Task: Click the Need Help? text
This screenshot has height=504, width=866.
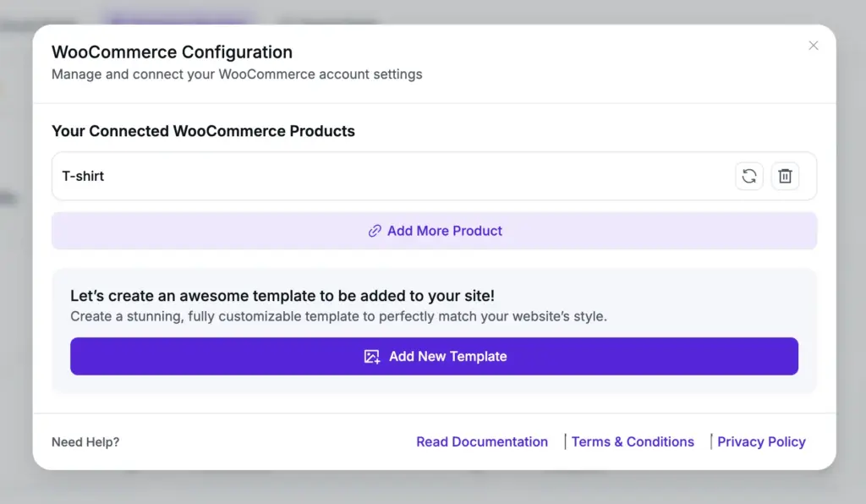Action: click(x=85, y=442)
